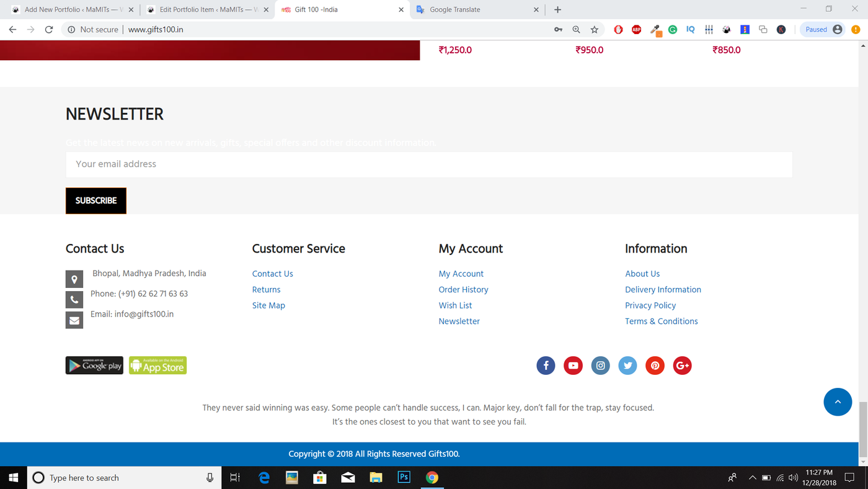868x489 pixels.
Task: Click the green App Store badge
Action: point(157,366)
